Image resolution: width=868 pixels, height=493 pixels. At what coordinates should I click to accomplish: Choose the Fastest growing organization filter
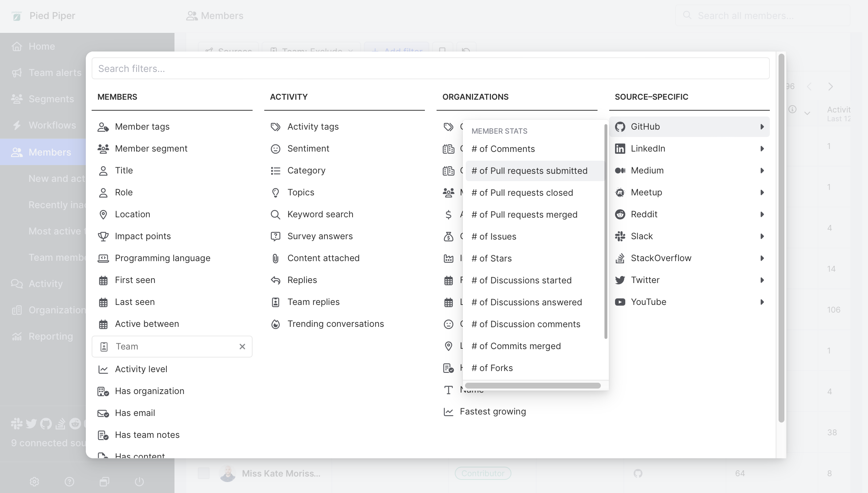coord(492,412)
